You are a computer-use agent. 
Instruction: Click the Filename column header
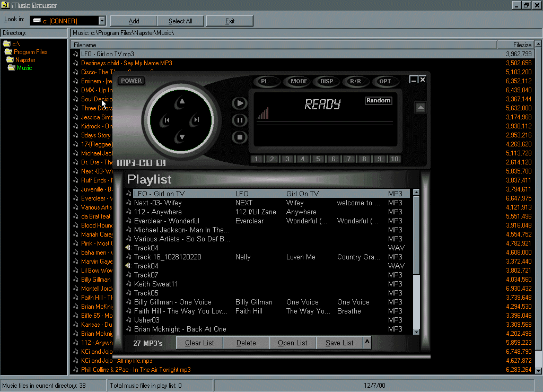pyautogui.click(x=284, y=45)
